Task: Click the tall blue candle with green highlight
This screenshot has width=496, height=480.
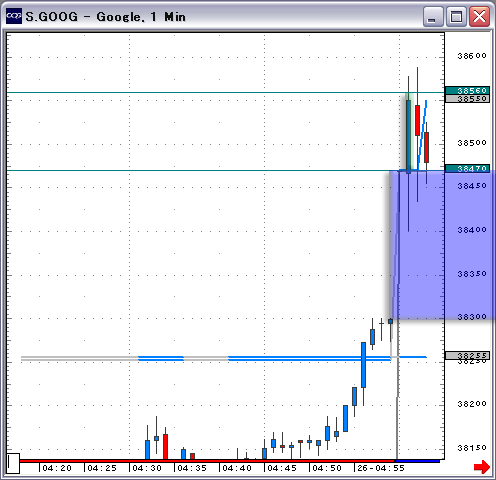Action: [x=409, y=136]
